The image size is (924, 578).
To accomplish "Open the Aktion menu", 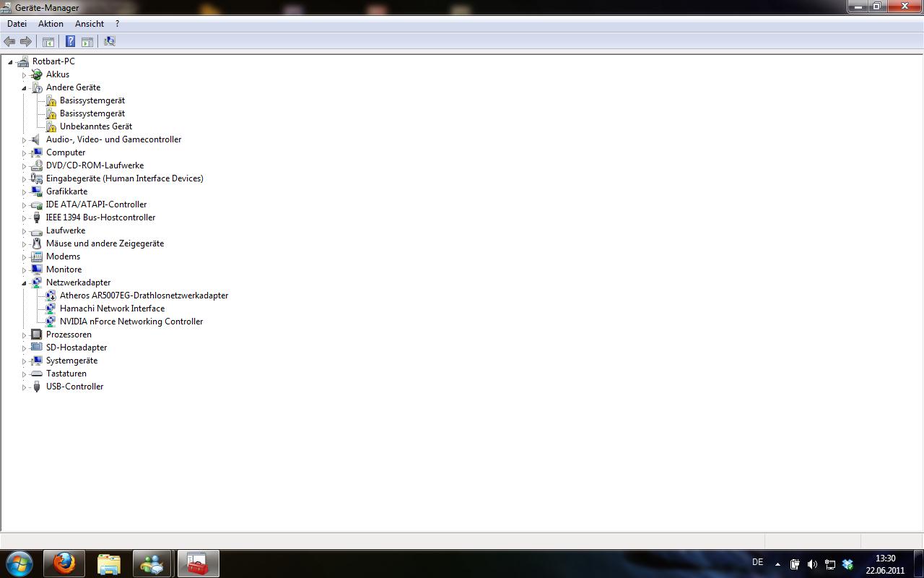I will pos(51,24).
